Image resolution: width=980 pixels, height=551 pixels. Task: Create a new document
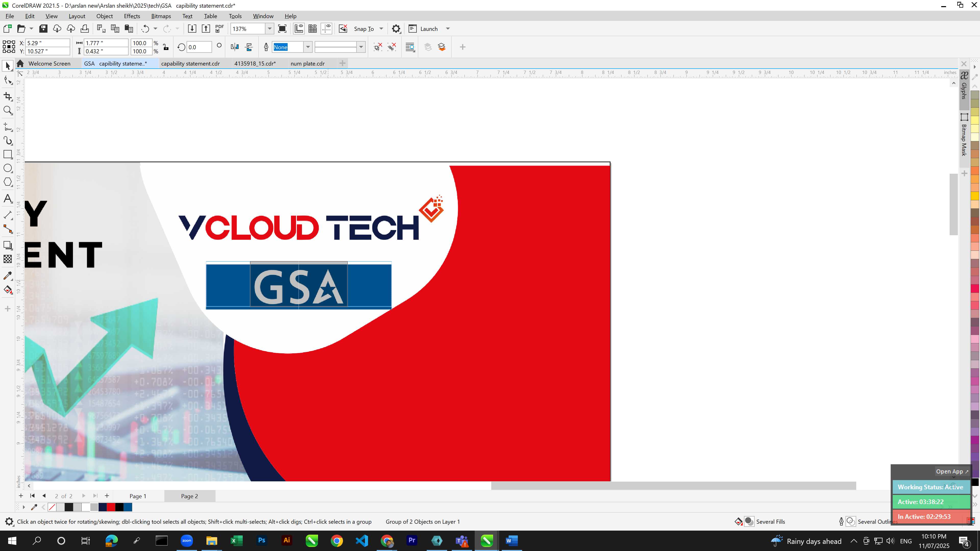pos(7,29)
